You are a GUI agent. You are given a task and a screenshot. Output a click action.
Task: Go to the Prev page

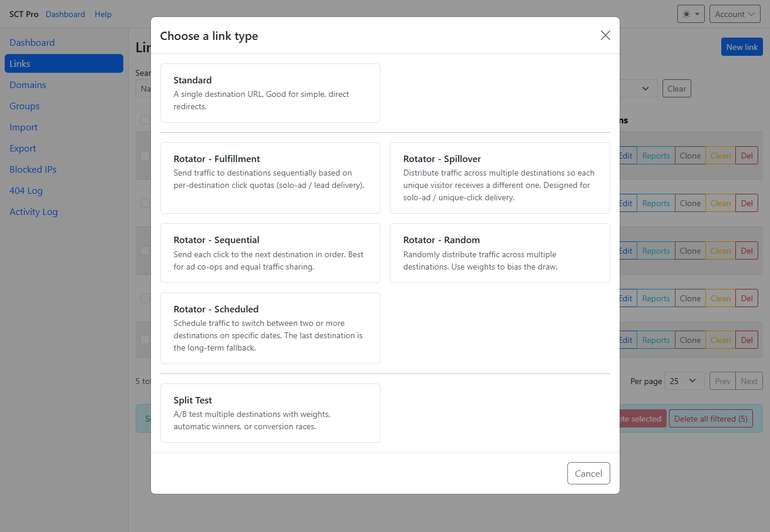[723, 381]
